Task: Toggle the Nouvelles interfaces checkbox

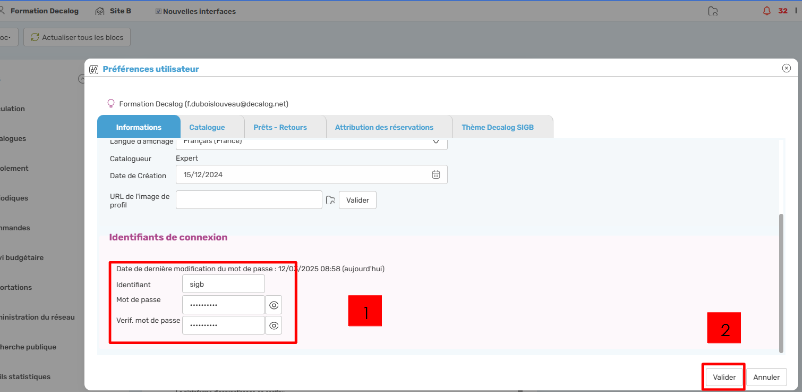Action: [158, 11]
